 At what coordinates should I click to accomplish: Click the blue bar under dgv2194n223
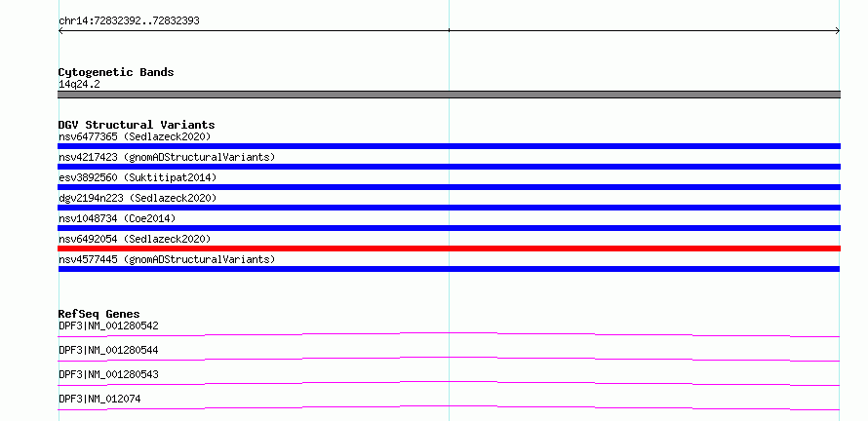(x=449, y=208)
